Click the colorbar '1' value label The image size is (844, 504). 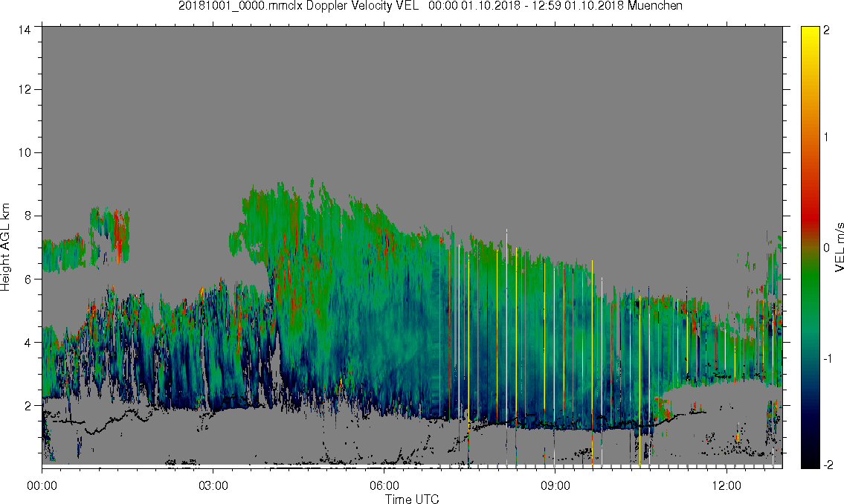[x=826, y=138]
